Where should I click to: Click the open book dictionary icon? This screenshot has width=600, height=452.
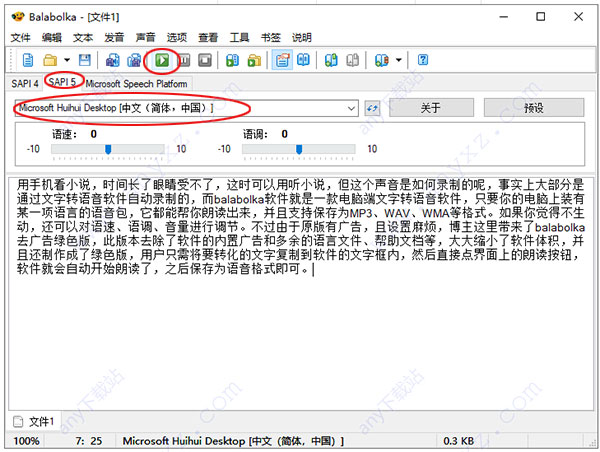pyautogui.click(x=303, y=60)
